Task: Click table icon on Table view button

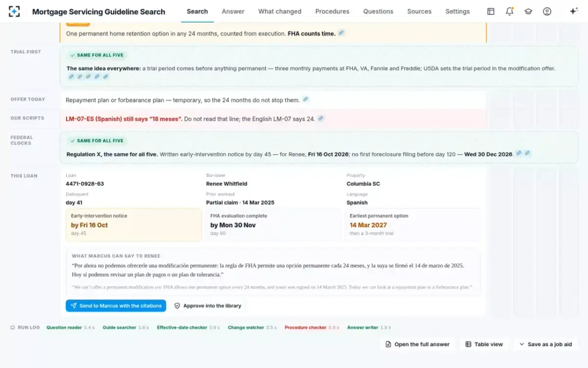Action: pyautogui.click(x=468, y=344)
